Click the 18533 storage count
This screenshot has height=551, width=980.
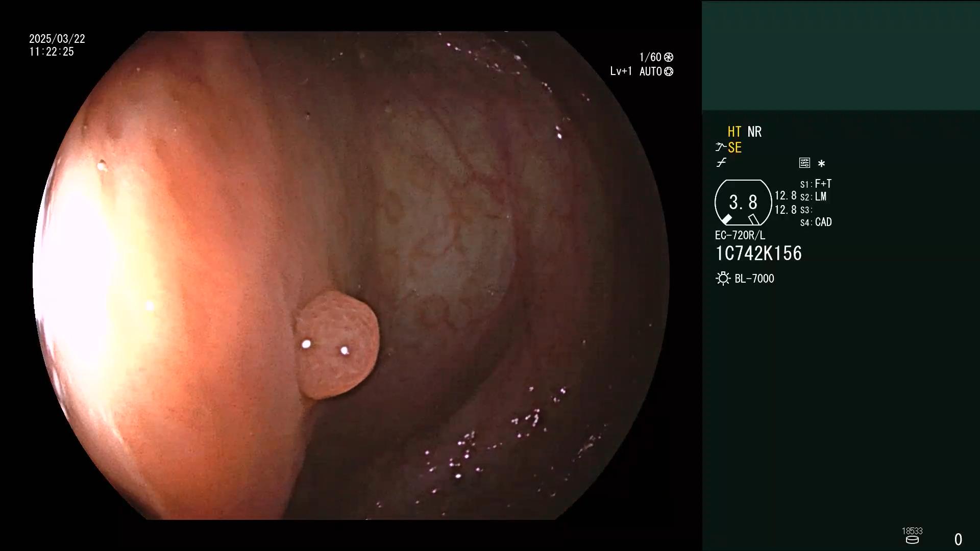(912, 531)
